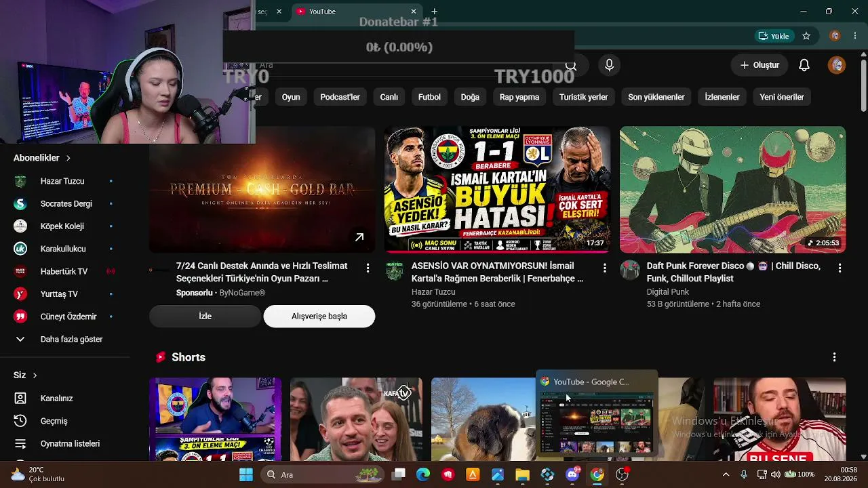Open Digital Punk channel avatar under Daft Punk video
Image resolution: width=868 pixels, height=488 pixels.
[630, 270]
